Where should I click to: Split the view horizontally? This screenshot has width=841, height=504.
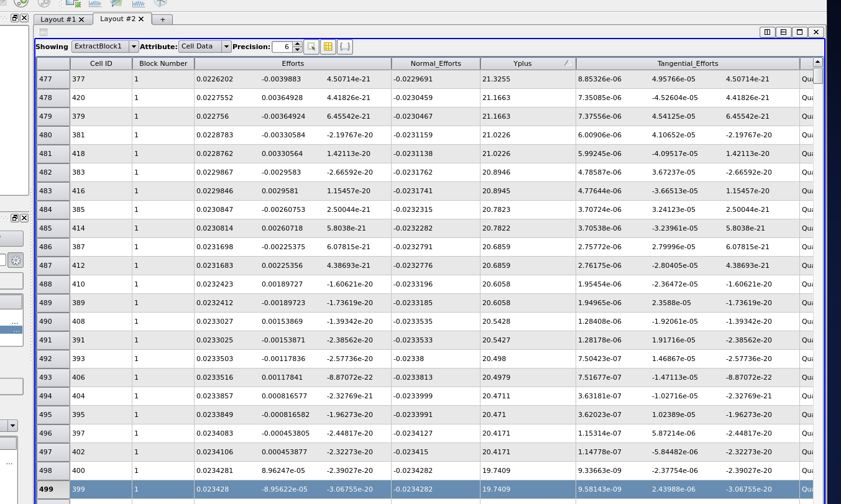pos(767,32)
